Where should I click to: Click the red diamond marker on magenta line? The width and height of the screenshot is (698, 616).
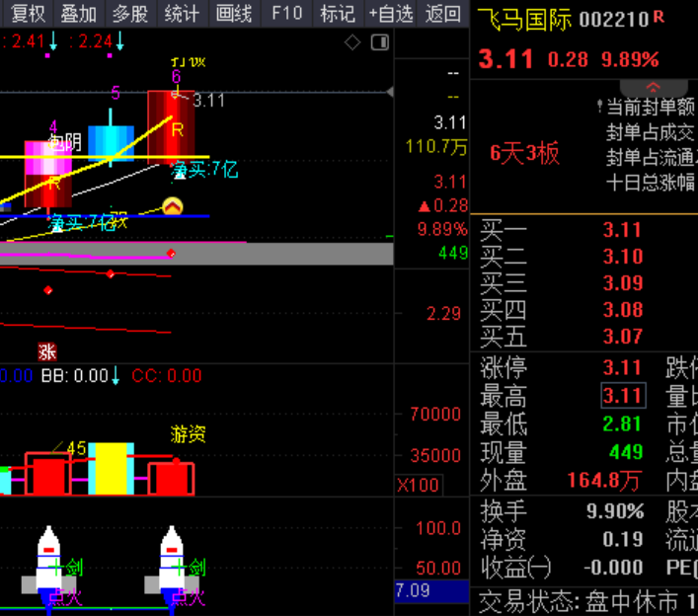pos(171,254)
